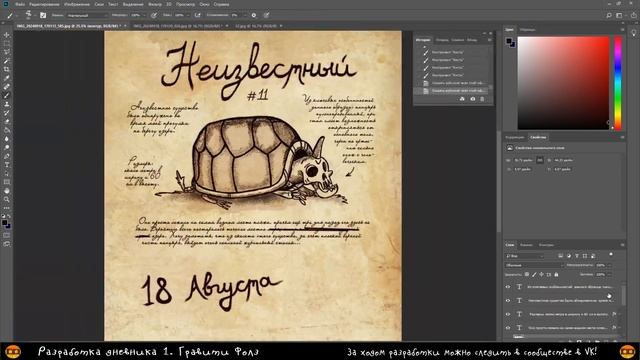Hide the first text layer using eye icon

pos(508,287)
